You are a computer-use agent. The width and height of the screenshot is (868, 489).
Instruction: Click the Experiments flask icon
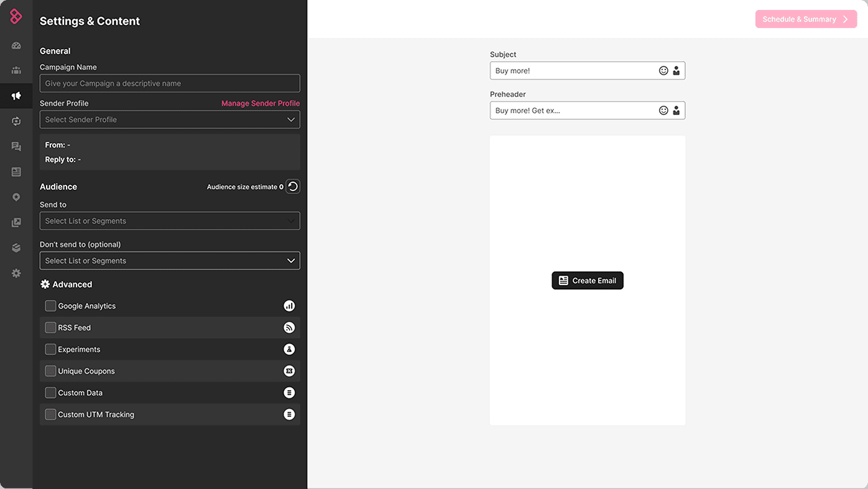289,350
